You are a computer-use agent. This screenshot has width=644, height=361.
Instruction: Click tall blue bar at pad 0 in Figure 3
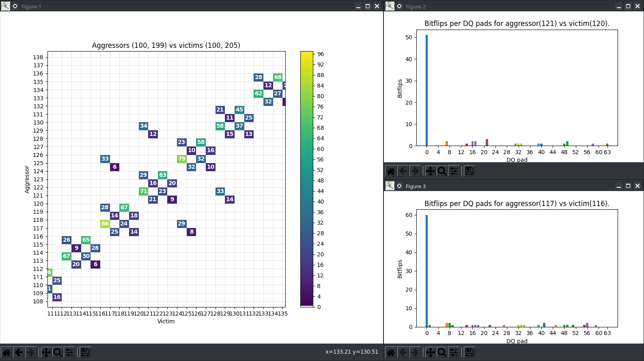[426, 271]
